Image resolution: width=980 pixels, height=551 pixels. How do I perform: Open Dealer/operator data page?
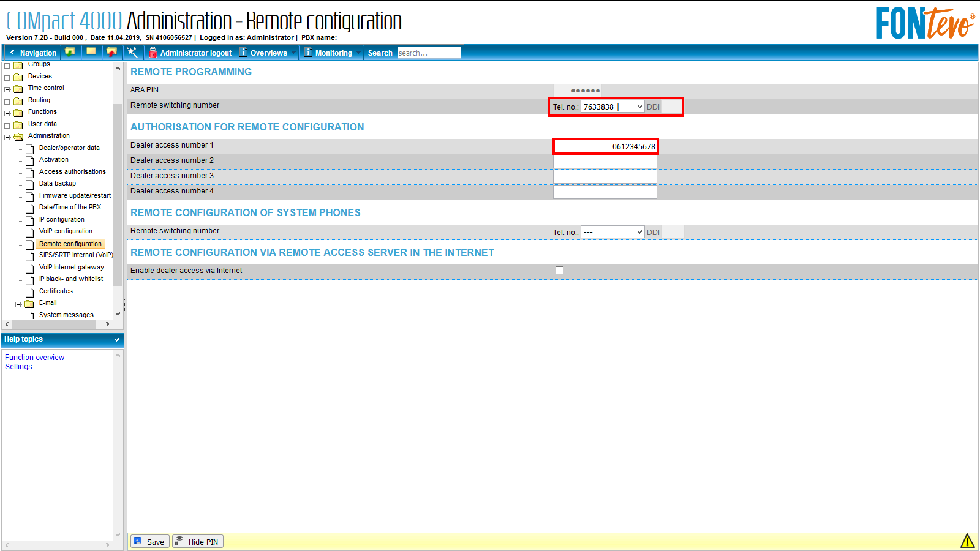tap(69, 148)
